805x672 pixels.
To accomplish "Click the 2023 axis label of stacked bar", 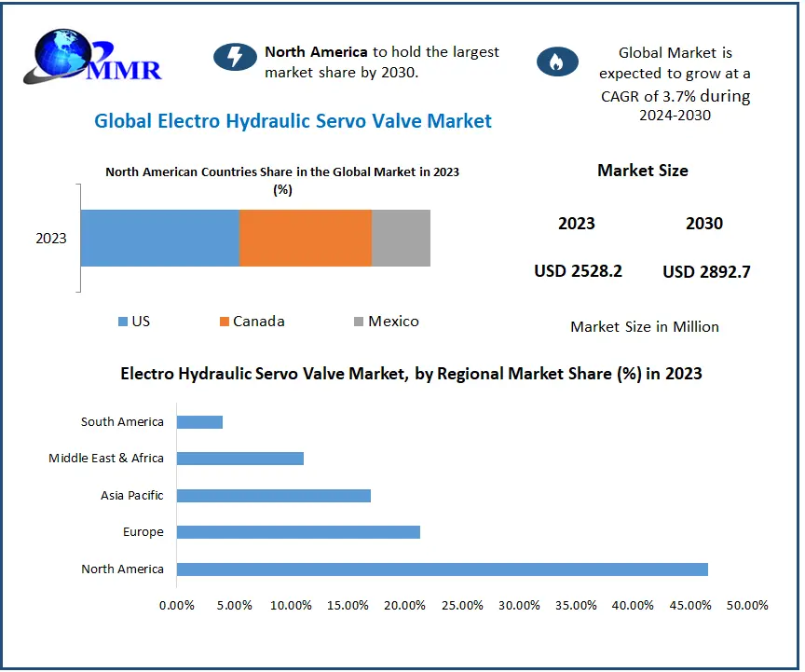I will tap(51, 239).
